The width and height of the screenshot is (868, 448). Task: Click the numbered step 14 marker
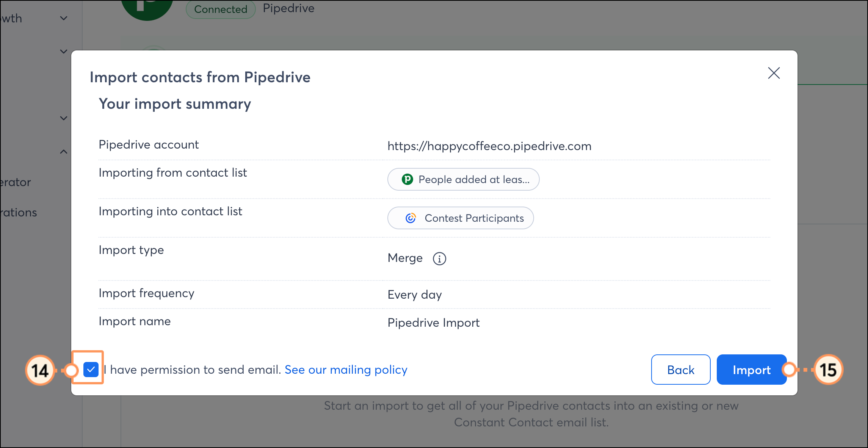40,370
